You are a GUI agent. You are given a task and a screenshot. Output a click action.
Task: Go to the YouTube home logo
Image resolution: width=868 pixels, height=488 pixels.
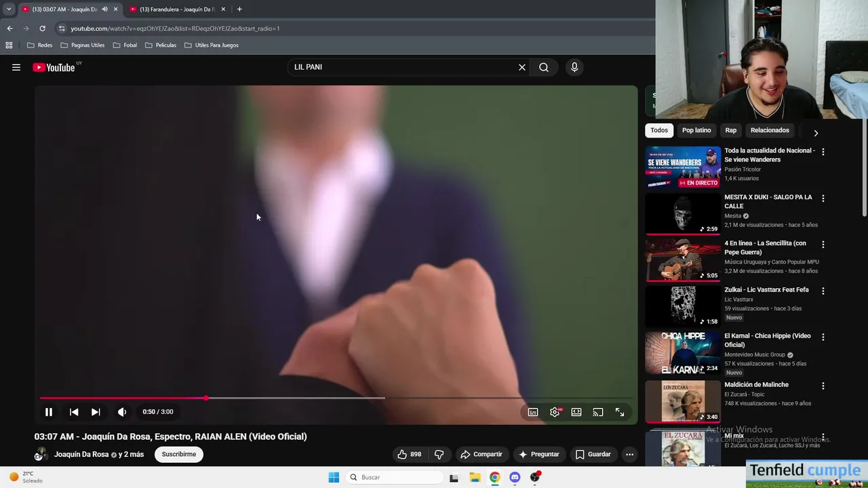pos(54,67)
